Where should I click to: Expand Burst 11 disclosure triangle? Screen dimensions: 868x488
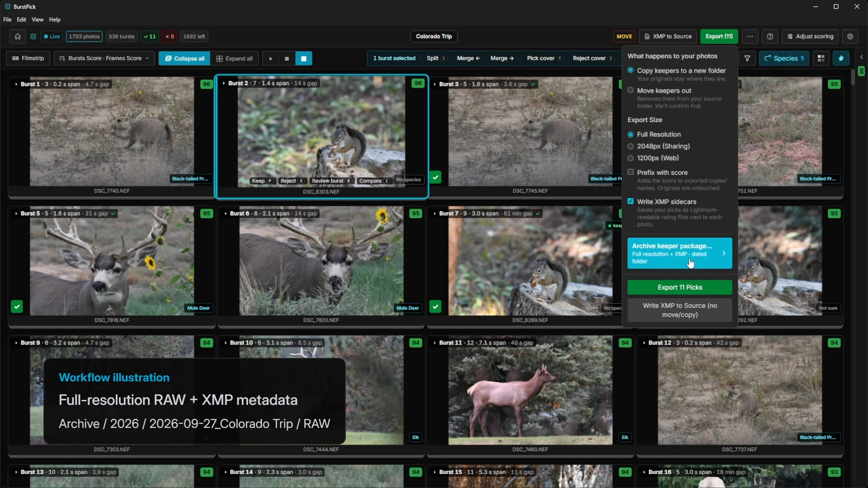click(435, 343)
